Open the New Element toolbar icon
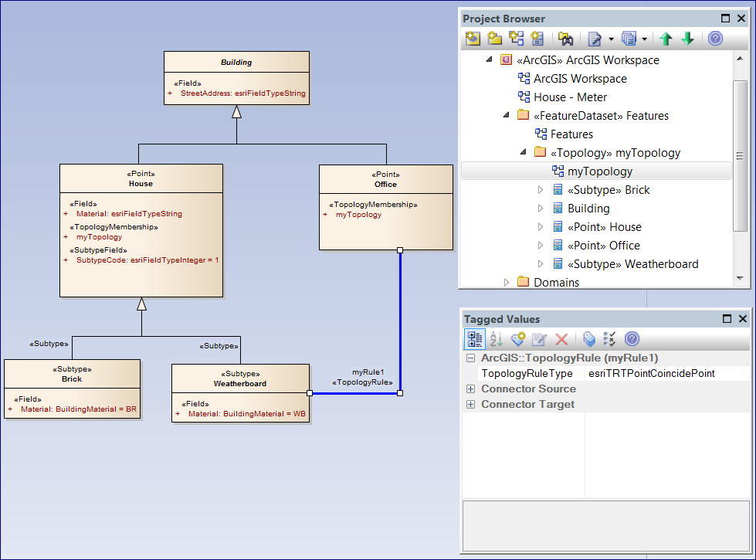 [x=537, y=38]
